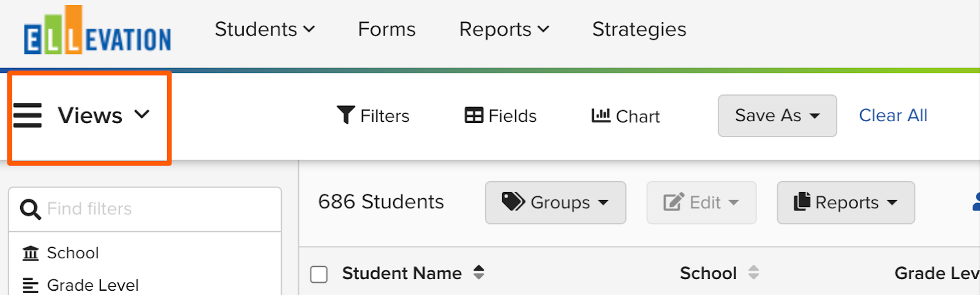Open the Save As dropdown
980x295 pixels.
[777, 116]
